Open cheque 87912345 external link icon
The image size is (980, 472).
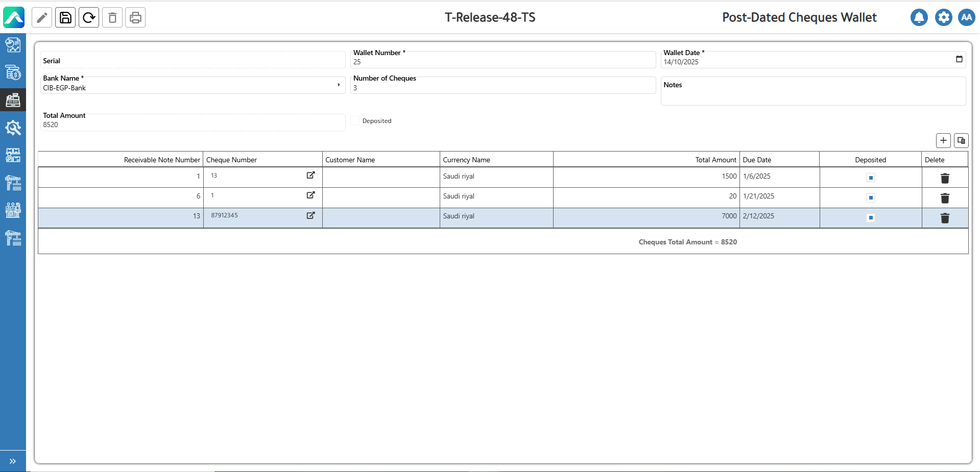tap(310, 215)
